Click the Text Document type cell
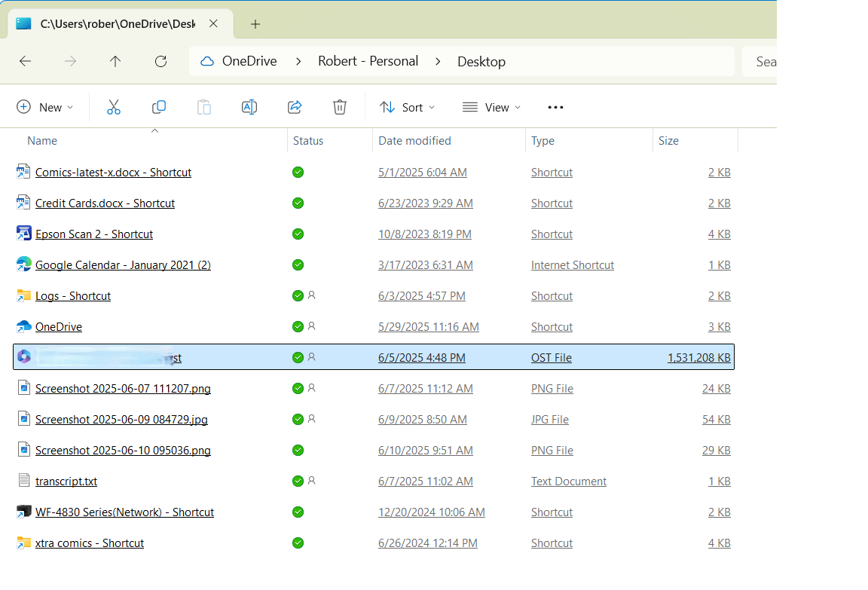Image resolution: width=868 pixels, height=590 pixels. click(x=569, y=481)
